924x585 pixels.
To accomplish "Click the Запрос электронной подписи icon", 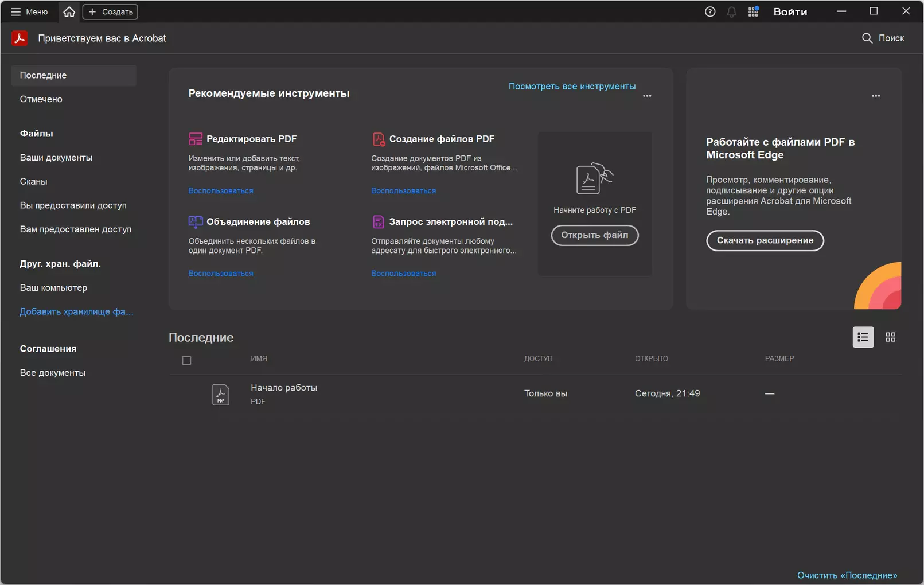I will [x=379, y=222].
